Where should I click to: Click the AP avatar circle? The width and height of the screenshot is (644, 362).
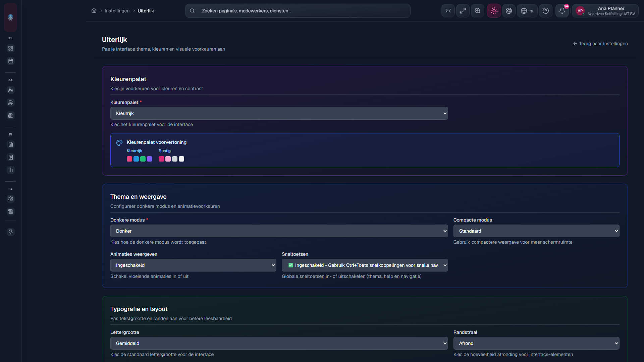point(580,11)
